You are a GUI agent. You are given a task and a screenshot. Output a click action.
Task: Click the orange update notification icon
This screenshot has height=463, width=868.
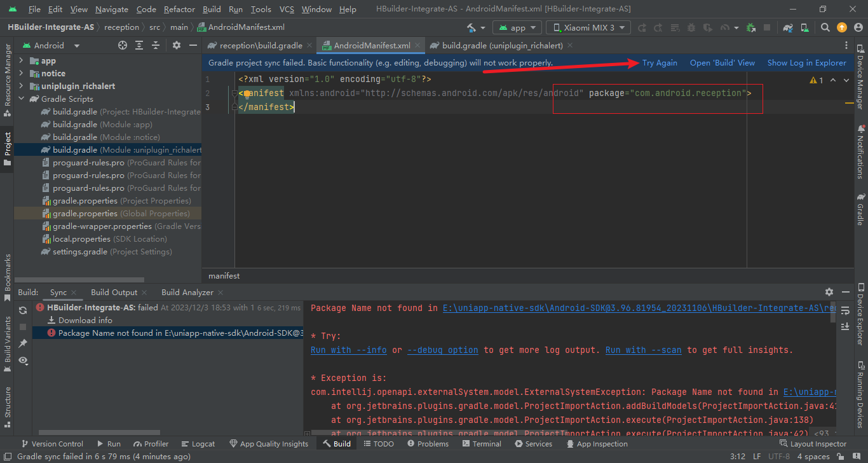click(842, 28)
